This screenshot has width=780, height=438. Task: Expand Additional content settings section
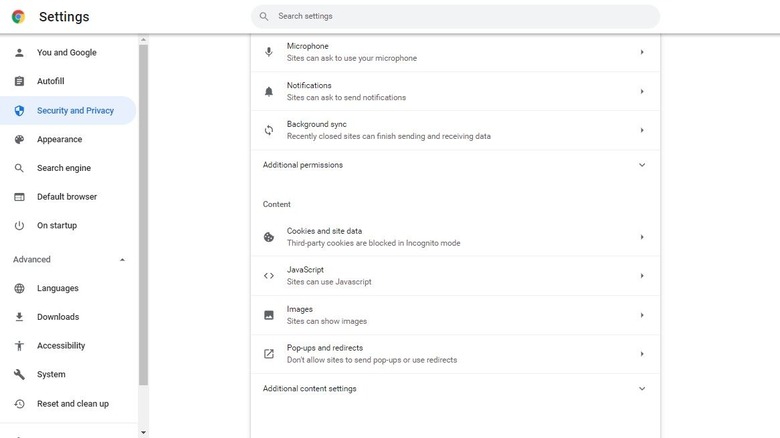pyautogui.click(x=642, y=389)
